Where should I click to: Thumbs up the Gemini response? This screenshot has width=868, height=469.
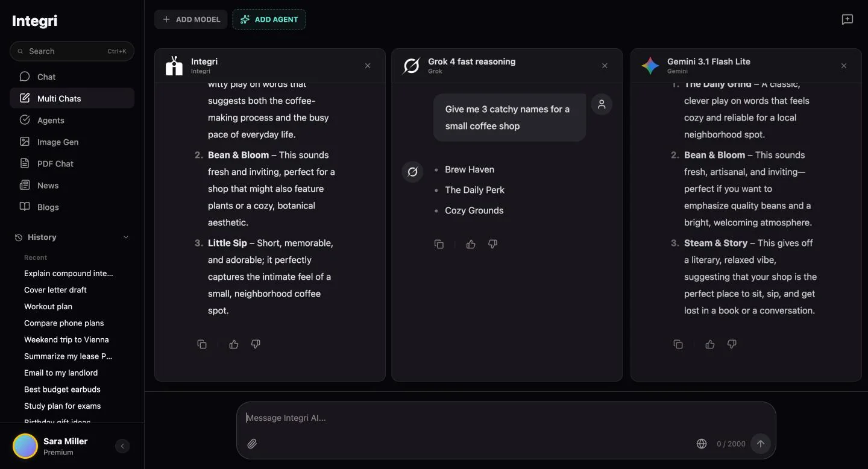click(x=710, y=344)
